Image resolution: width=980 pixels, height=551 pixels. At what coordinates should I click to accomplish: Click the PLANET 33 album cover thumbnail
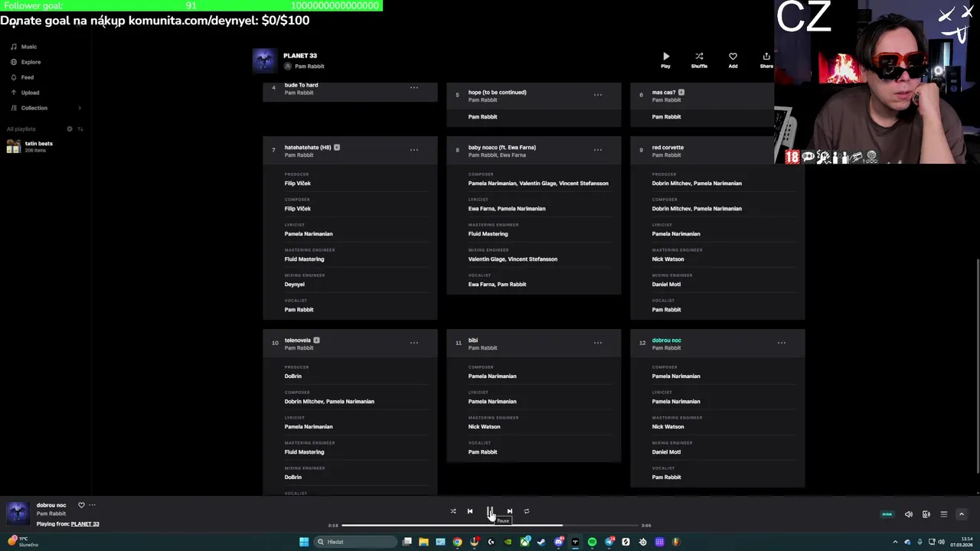264,60
